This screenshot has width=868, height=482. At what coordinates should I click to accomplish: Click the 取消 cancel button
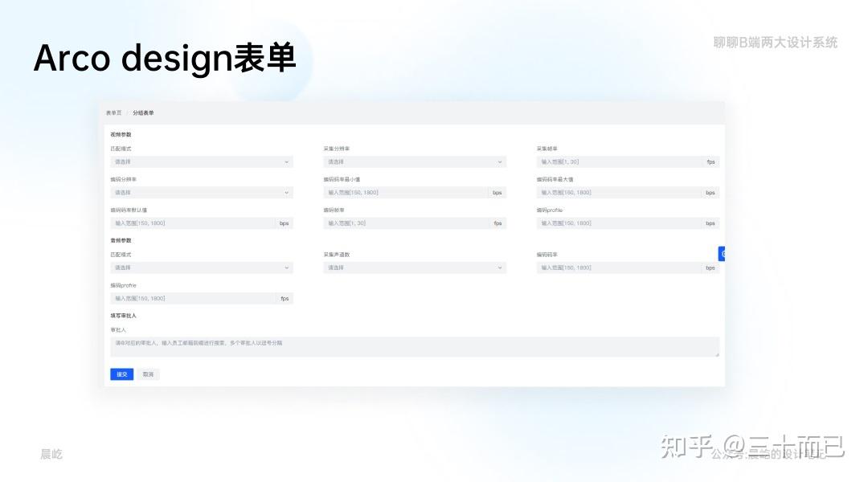pos(148,374)
